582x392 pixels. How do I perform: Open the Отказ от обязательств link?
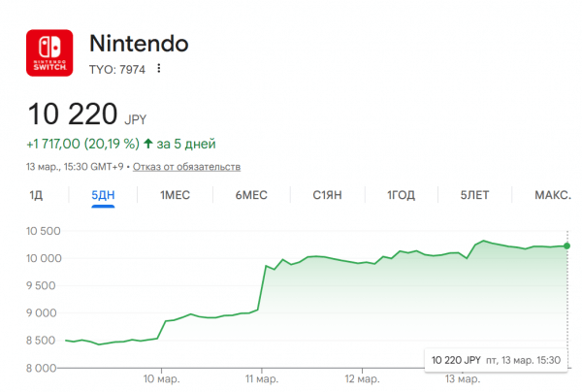click(186, 167)
